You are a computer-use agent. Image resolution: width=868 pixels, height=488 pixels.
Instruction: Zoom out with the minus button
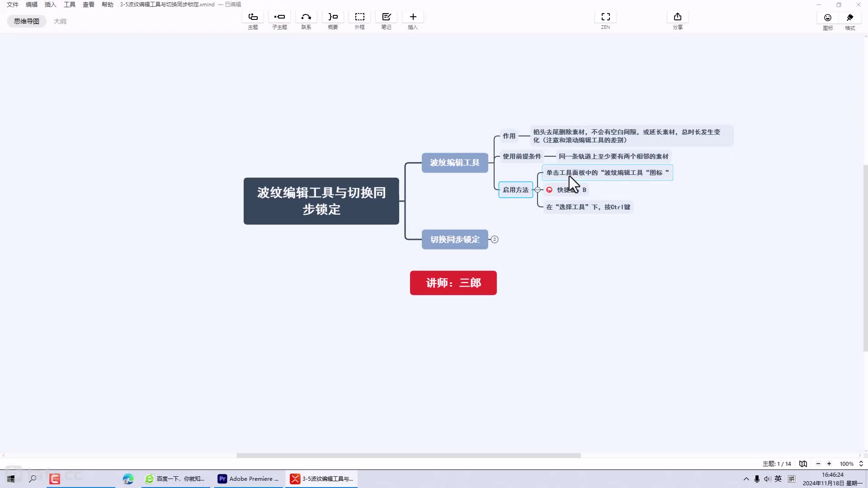[x=818, y=464]
